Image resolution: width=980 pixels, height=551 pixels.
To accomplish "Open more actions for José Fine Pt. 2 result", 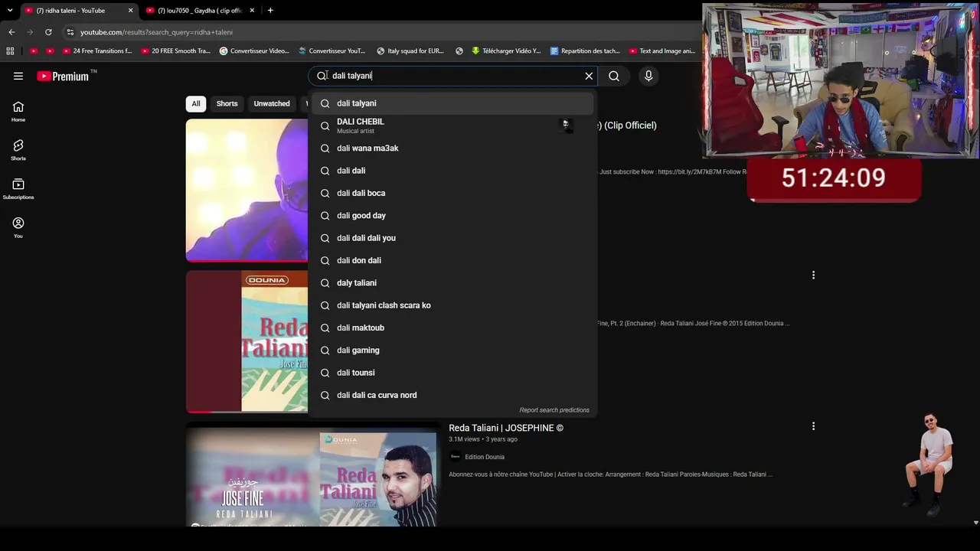I will (x=813, y=275).
